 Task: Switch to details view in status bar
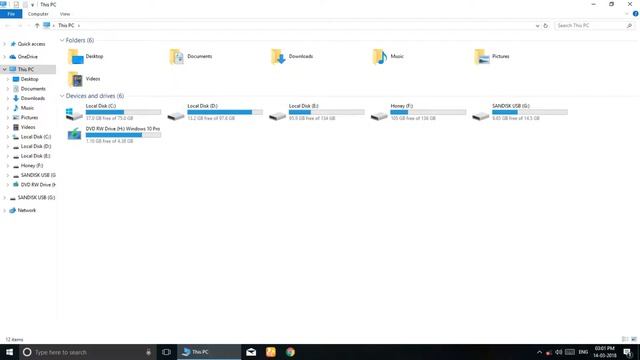[625, 339]
